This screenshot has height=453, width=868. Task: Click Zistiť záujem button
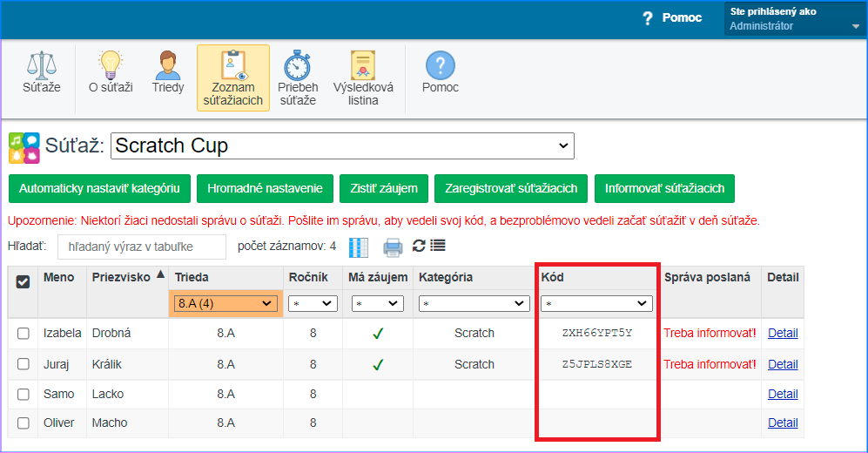(x=384, y=188)
